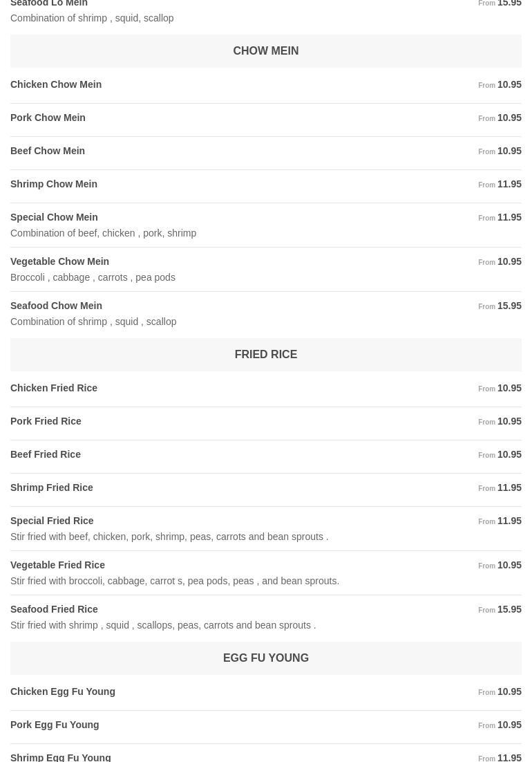Open Chicken Egg Fu Young item
The width and height of the screenshot is (532, 762).
coord(63,691)
